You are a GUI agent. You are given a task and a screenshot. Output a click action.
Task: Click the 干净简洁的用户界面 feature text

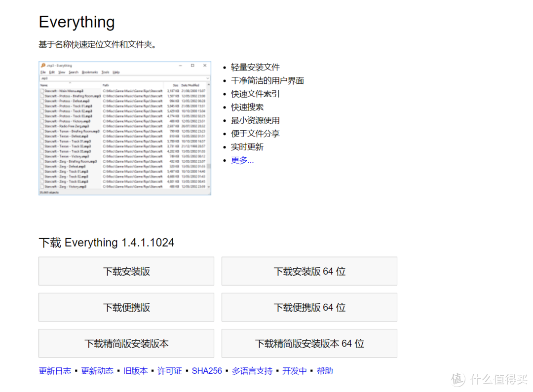[267, 80]
